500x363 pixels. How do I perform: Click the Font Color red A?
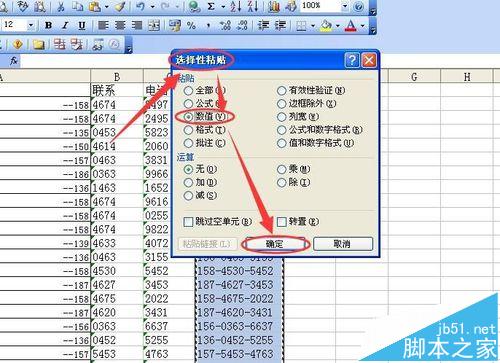351,25
